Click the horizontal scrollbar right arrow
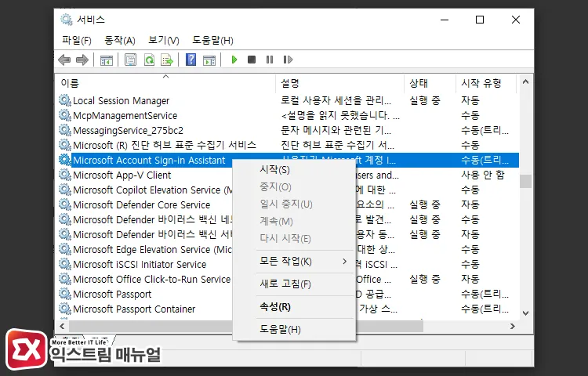 pyautogui.click(x=513, y=326)
